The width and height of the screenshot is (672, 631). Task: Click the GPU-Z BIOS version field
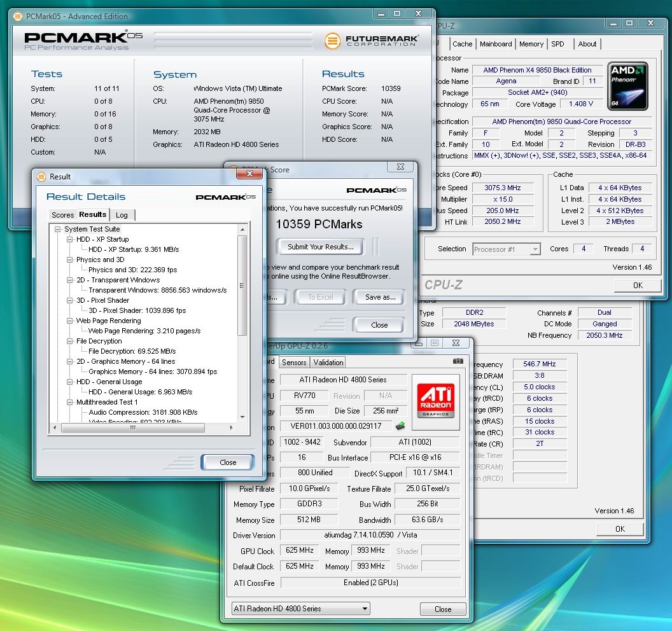[335, 426]
